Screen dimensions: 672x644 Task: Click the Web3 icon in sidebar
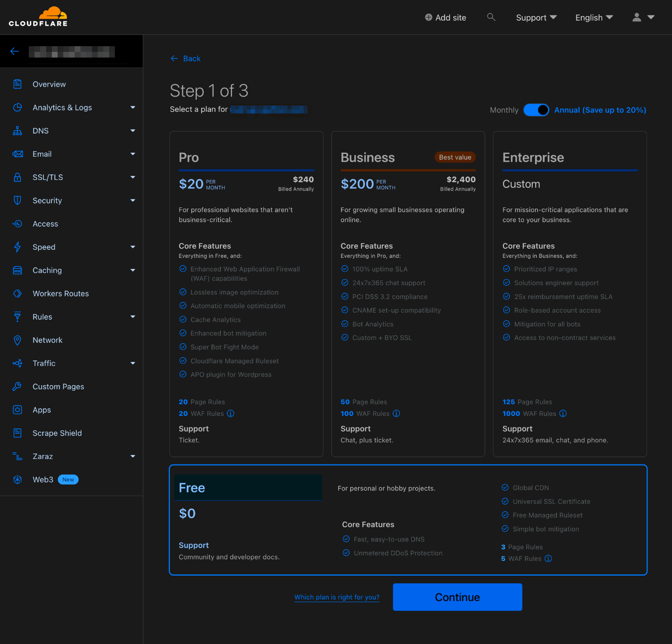coord(18,480)
